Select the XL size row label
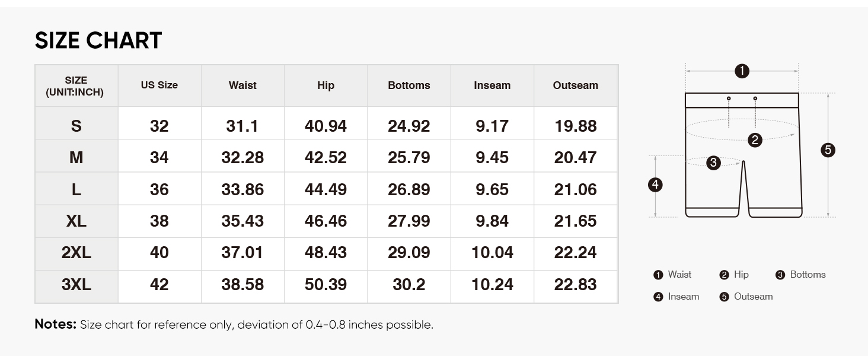The height and width of the screenshot is (356, 868). pyautogui.click(x=76, y=221)
